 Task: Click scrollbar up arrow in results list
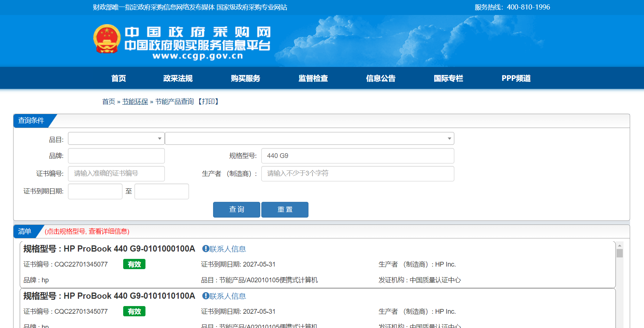620,245
